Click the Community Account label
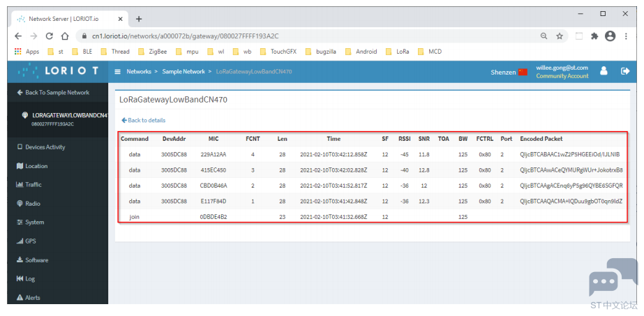Screen dimensions: 644x316 562,76
